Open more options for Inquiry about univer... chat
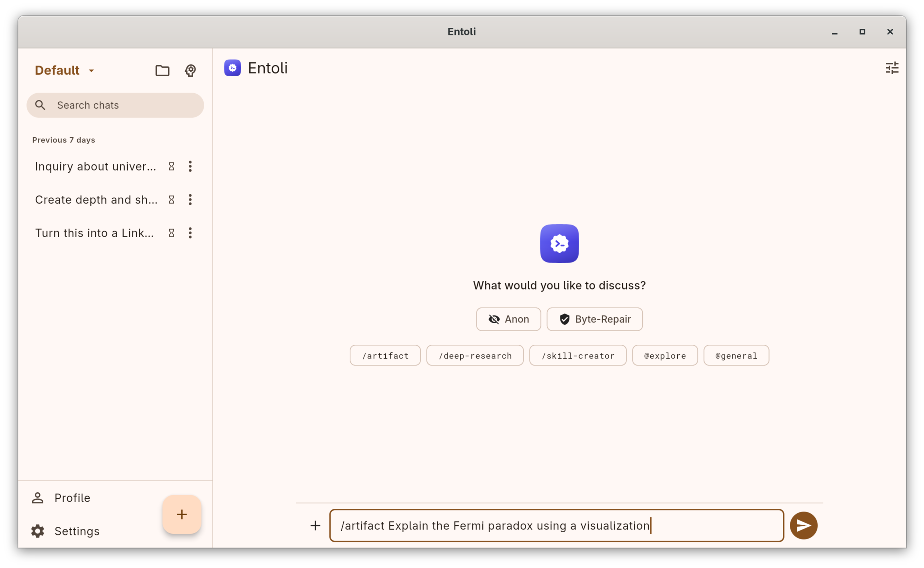 point(190,166)
